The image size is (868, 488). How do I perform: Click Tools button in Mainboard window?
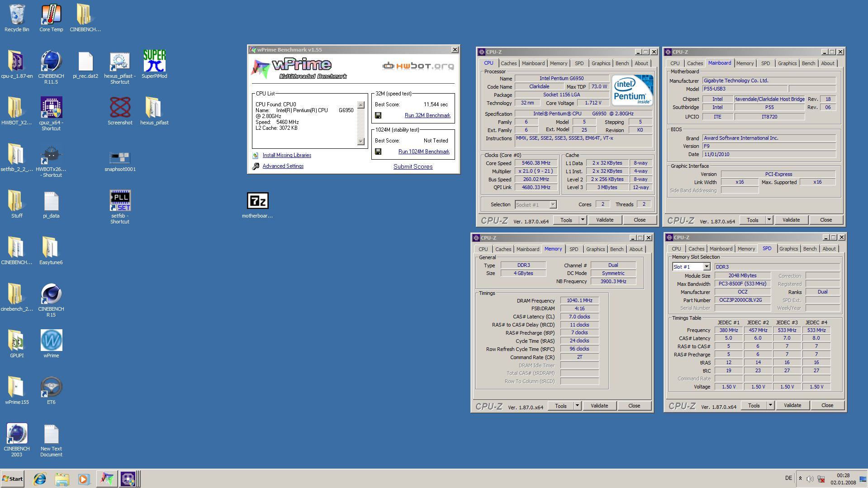(x=753, y=220)
